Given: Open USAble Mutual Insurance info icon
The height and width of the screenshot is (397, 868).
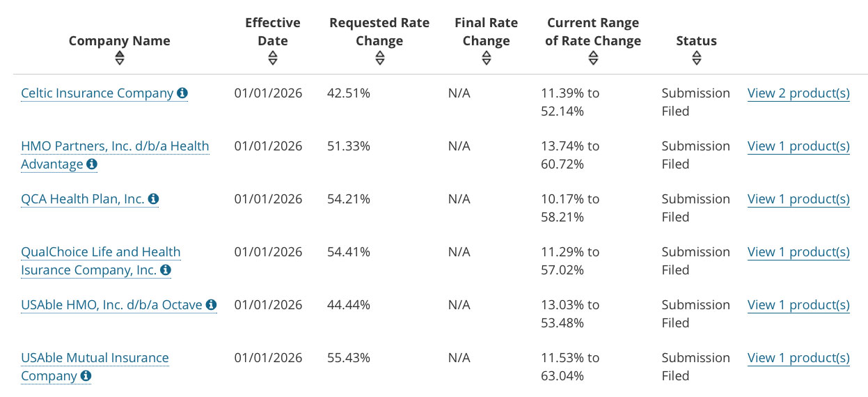Looking at the screenshot, I should coord(86,376).
